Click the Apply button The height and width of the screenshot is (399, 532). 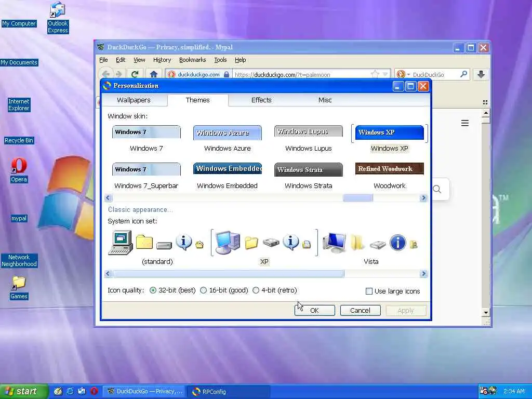click(x=406, y=311)
